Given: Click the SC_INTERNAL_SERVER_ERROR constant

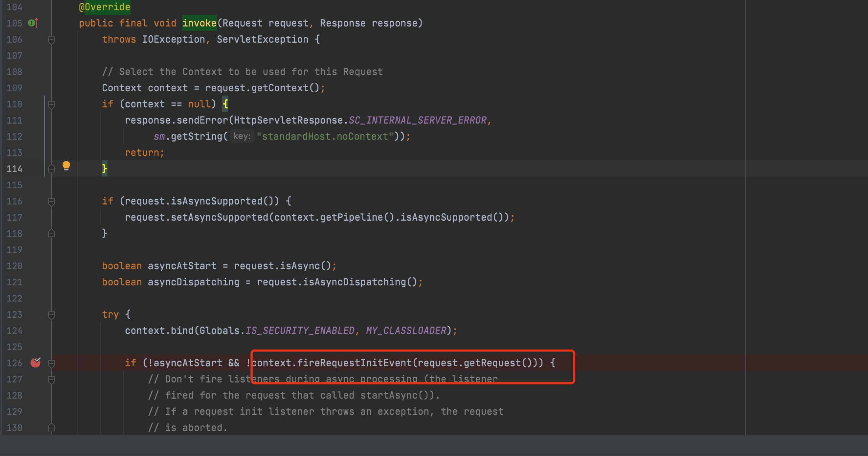Looking at the screenshot, I should point(417,120).
